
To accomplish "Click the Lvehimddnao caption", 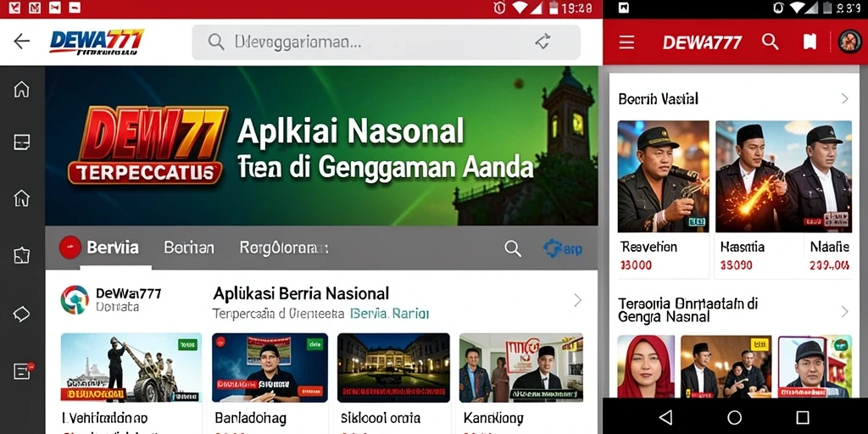I will [x=104, y=418].
